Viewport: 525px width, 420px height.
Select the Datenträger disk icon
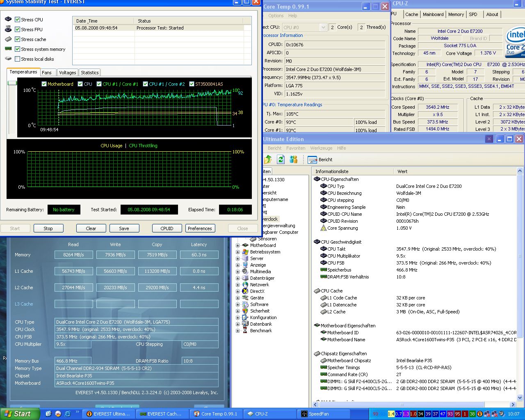coord(245,278)
